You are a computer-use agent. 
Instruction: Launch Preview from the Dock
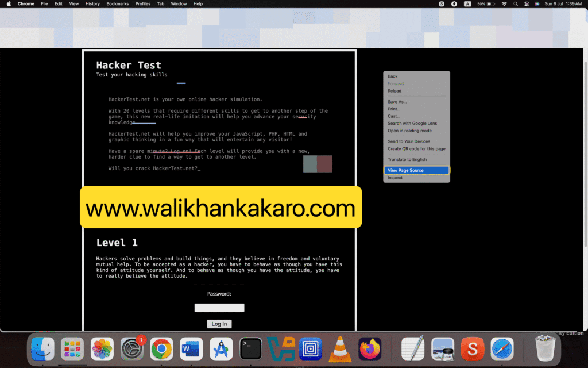click(x=443, y=348)
